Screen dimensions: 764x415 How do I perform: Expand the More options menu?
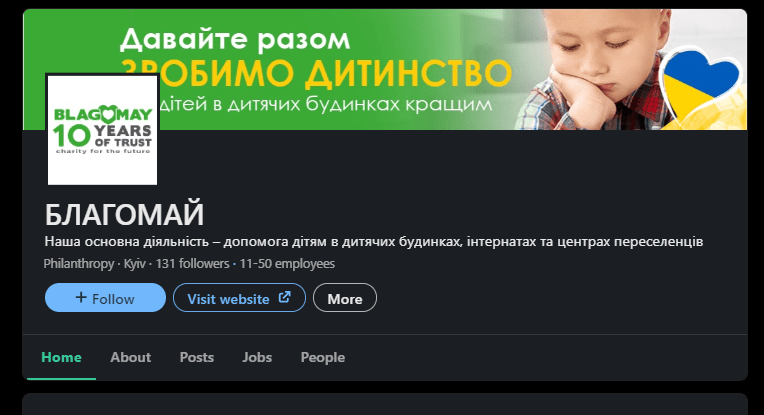coord(344,298)
